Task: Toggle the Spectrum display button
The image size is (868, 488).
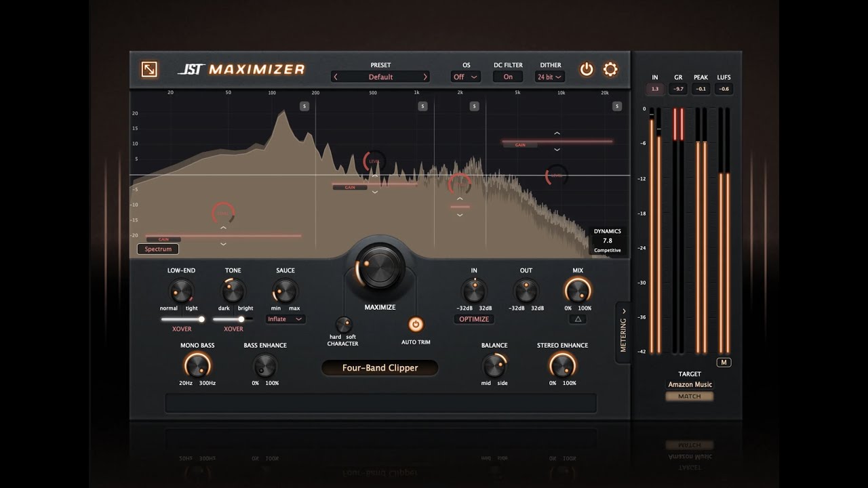Action: (158, 249)
